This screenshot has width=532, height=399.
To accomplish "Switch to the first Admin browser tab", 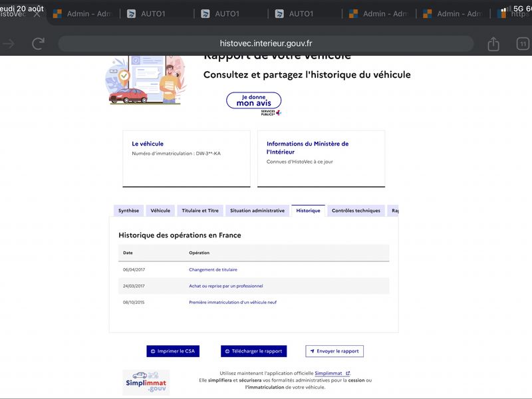I will pos(83,14).
